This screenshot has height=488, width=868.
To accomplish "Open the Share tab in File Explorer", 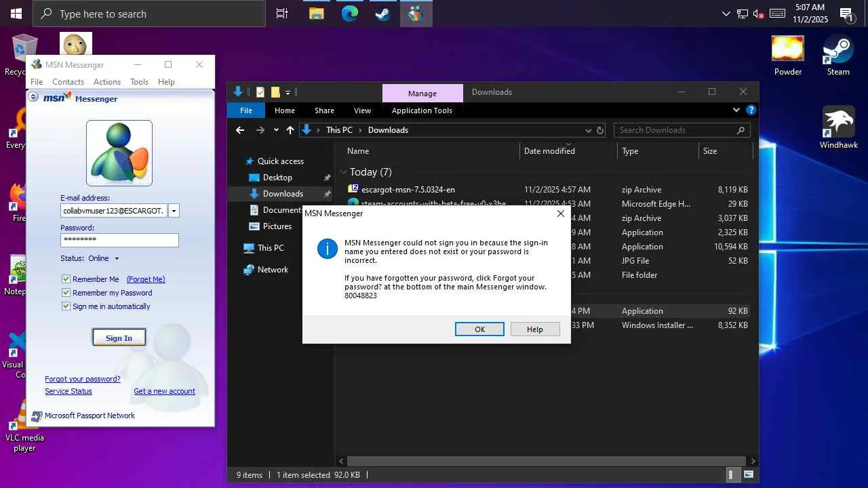I will point(324,110).
